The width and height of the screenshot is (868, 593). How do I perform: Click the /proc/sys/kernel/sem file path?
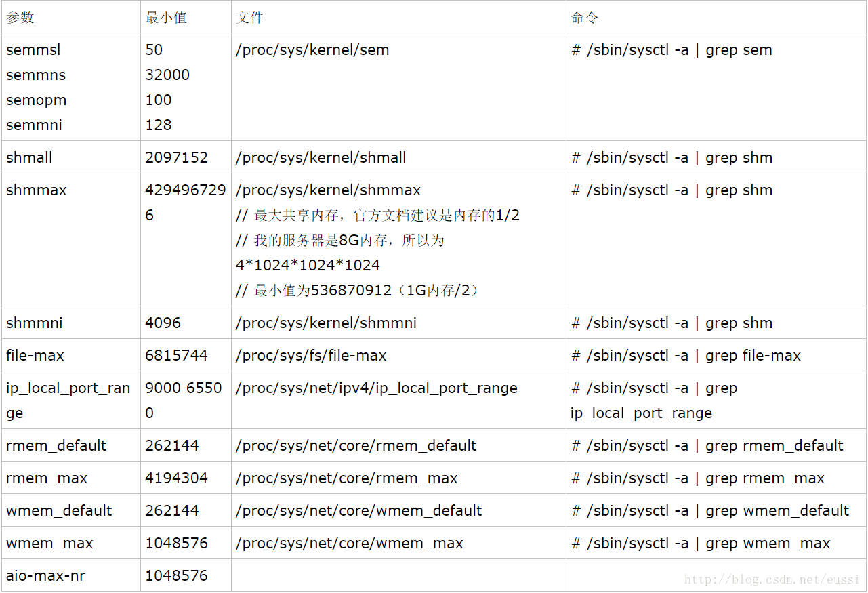click(x=312, y=49)
